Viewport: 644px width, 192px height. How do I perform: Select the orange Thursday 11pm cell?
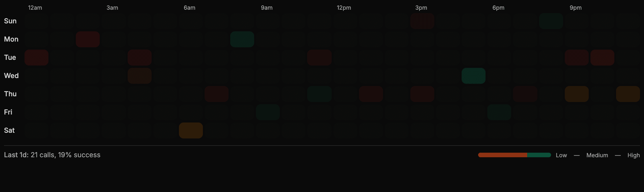point(628,94)
